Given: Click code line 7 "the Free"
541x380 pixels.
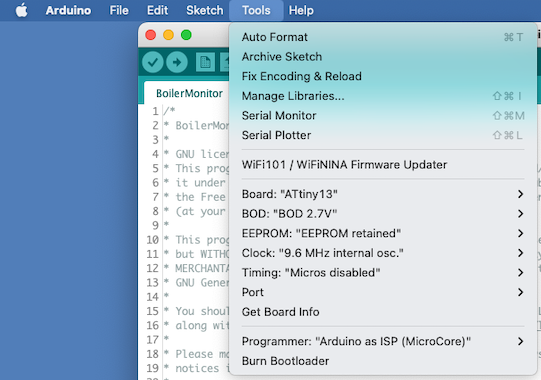Looking at the screenshot, I should point(196,197).
